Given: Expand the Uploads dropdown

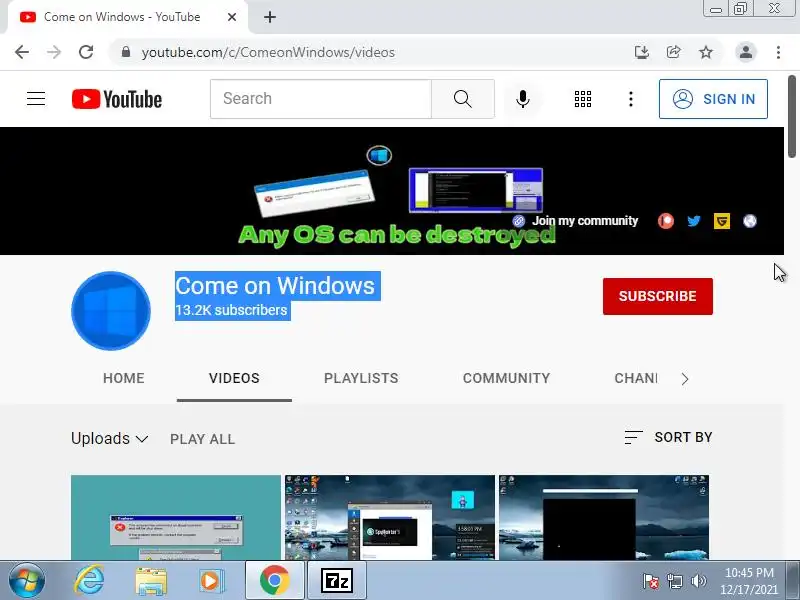Looking at the screenshot, I should [110, 439].
